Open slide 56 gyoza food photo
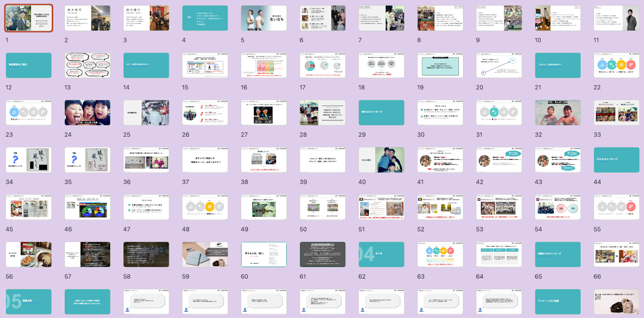 pos(29,254)
